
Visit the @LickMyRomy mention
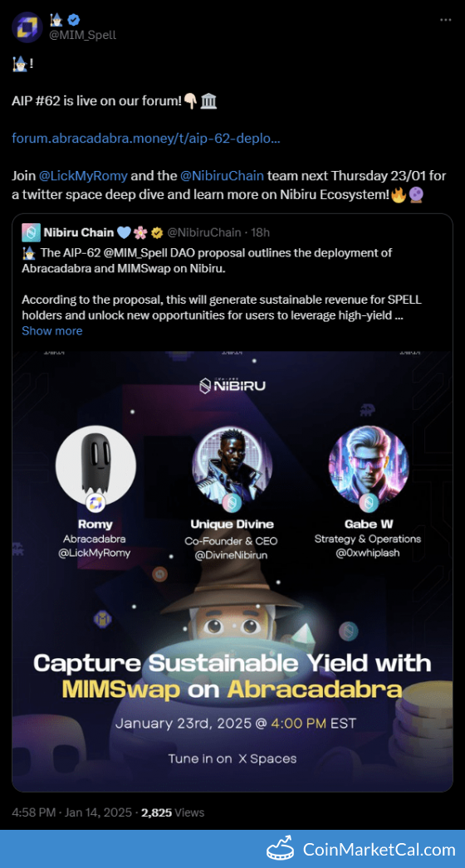tap(83, 176)
